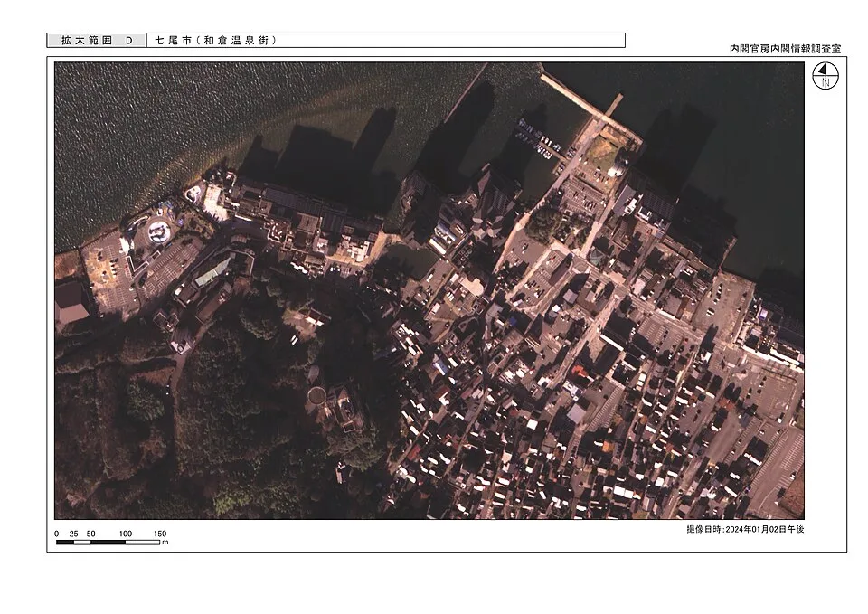Click the north arrow compass icon
868x614 pixels.
pyautogui.click(x=825, y=75)
